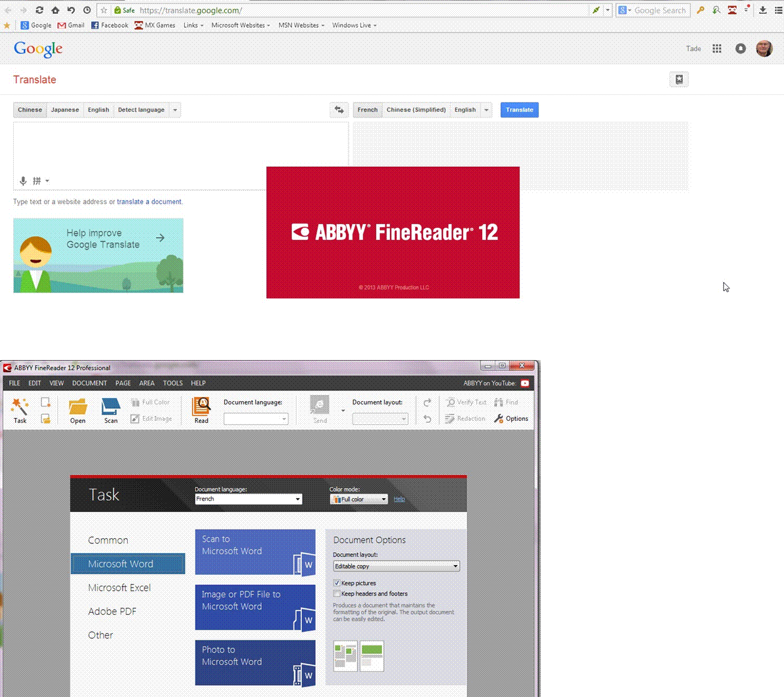Screen dimensions: 784x697
Task: Select the Other task category
Action: (100, 635)
